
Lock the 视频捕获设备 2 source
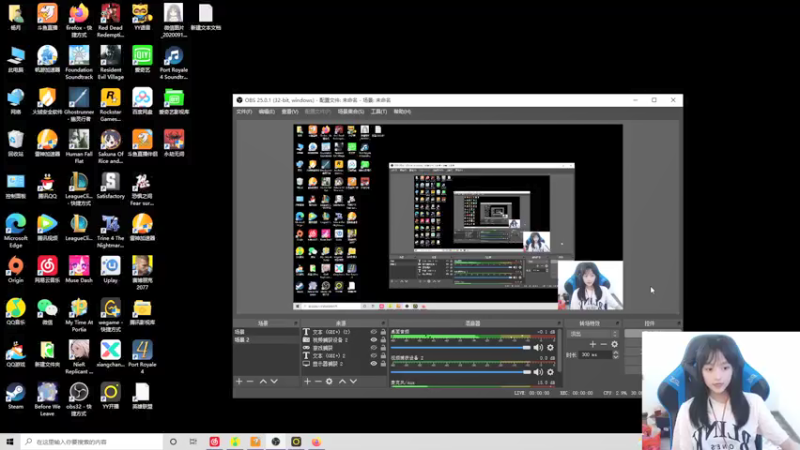click(x=383, y=340)
